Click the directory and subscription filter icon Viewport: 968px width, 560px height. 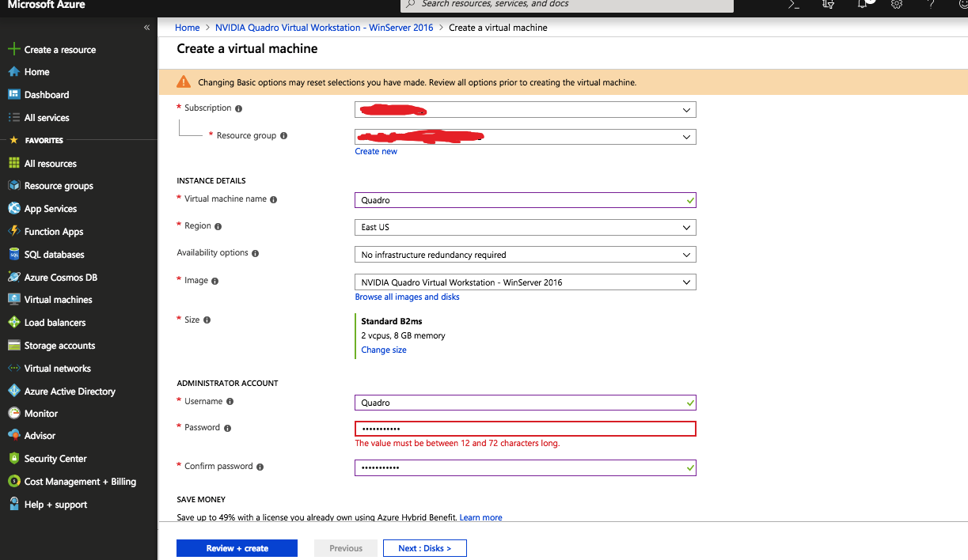coord(829,4)
